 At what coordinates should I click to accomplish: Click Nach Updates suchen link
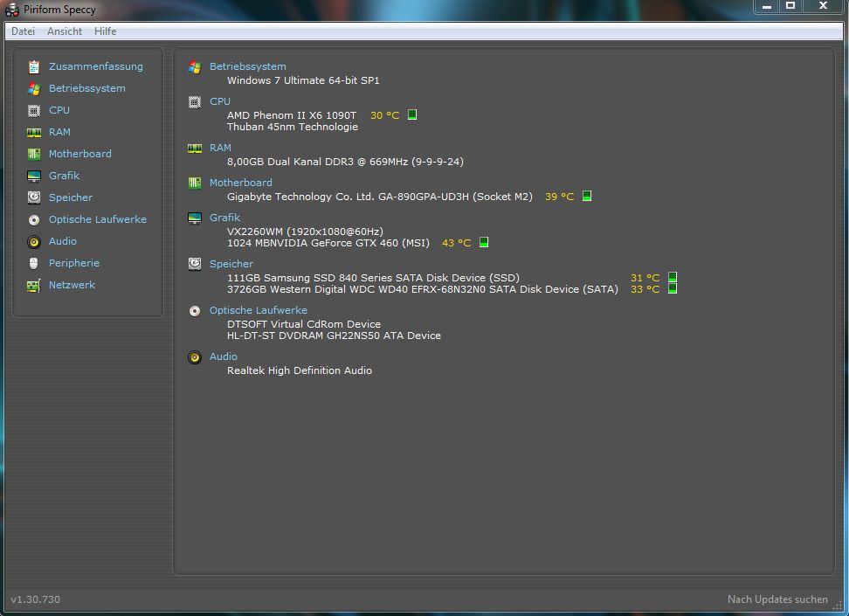(x=777, y=599)
